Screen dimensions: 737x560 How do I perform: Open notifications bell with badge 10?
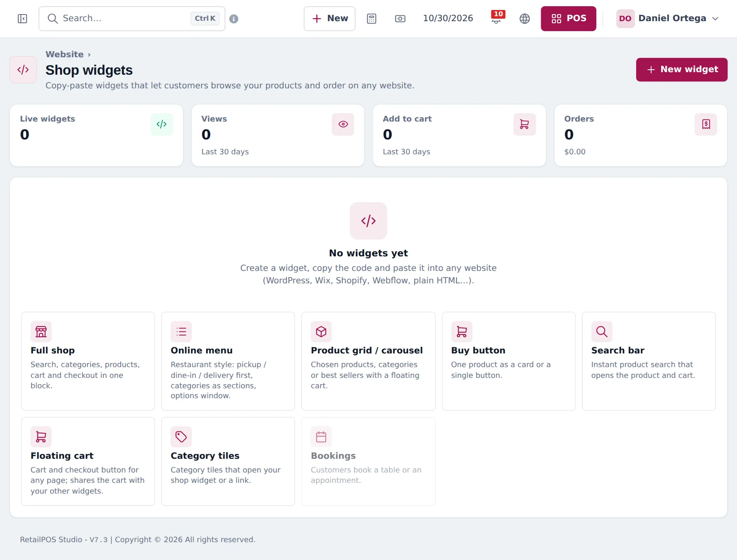496,18
